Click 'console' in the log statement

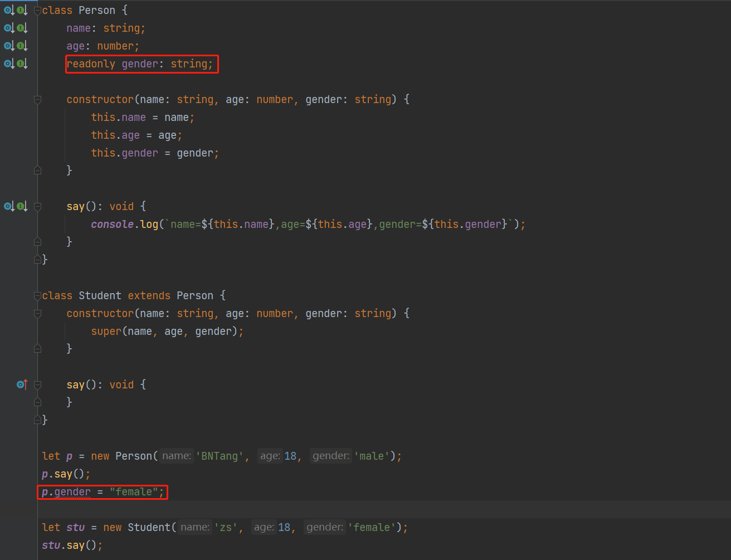[112, 224]
